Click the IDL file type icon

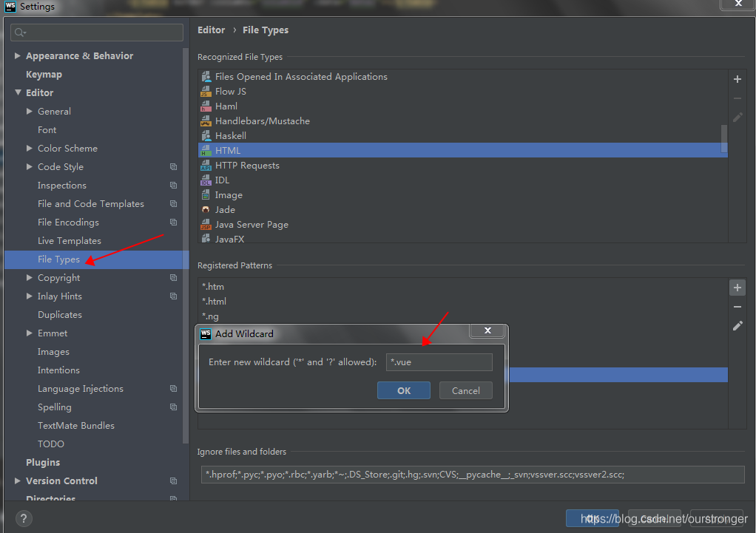click(206, 180)
